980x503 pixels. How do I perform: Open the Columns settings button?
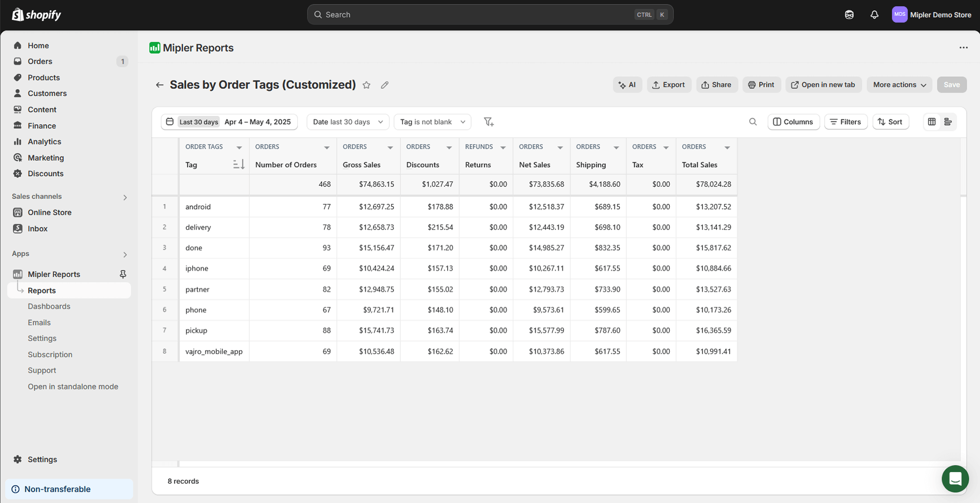[793, 122]
